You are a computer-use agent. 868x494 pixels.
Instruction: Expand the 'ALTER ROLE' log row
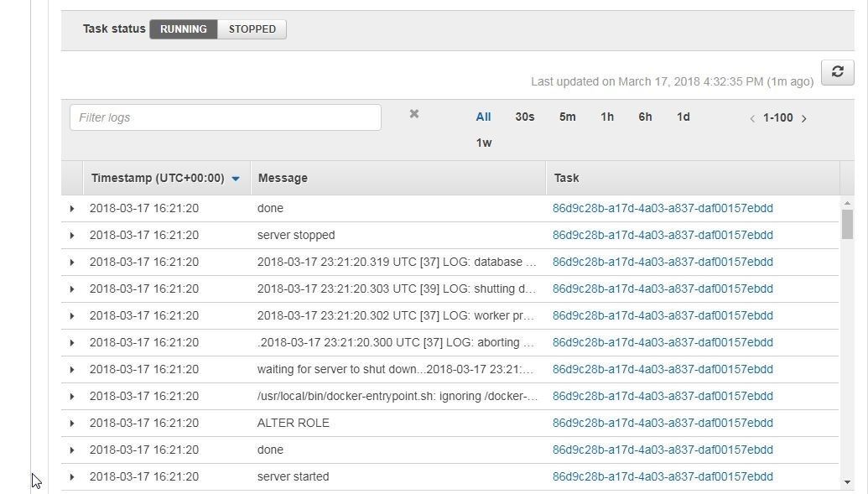click(72, 423)
